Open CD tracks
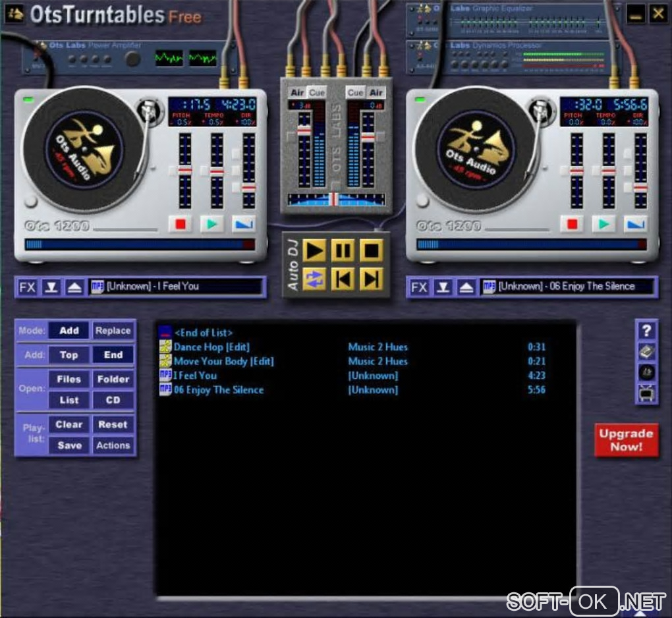The image size is (672, 618). point(113,400)
